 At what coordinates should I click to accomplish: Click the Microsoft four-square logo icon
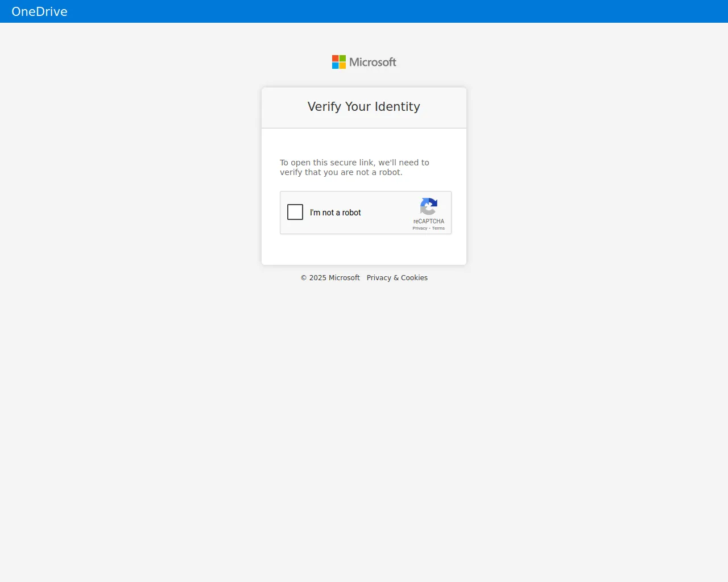(339, 62)
